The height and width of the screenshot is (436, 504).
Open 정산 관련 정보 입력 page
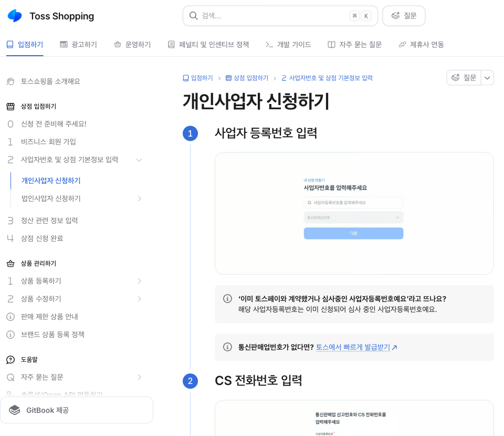(x=49, y=220)
